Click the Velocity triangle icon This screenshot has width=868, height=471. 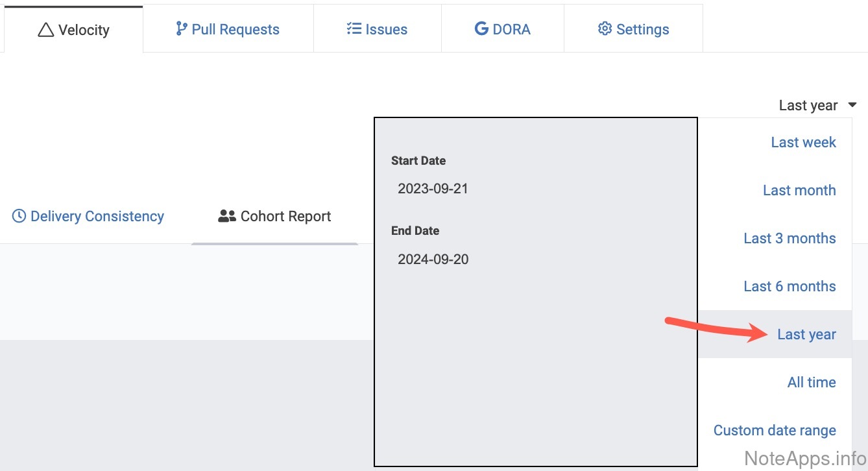tap(45, 30)
